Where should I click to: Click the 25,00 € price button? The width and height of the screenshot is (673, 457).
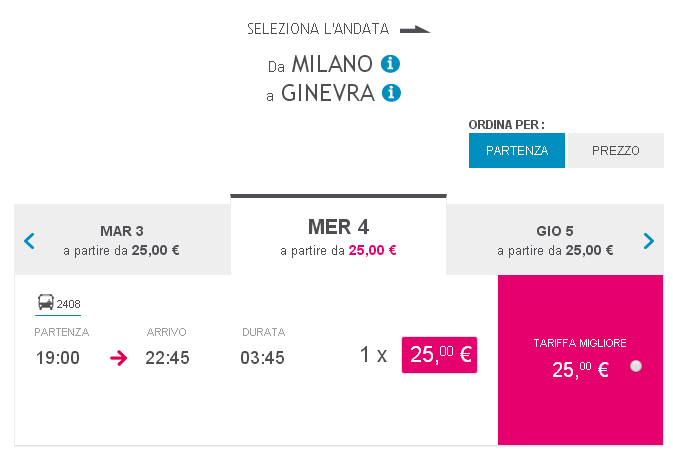click(x=439, y=355)
